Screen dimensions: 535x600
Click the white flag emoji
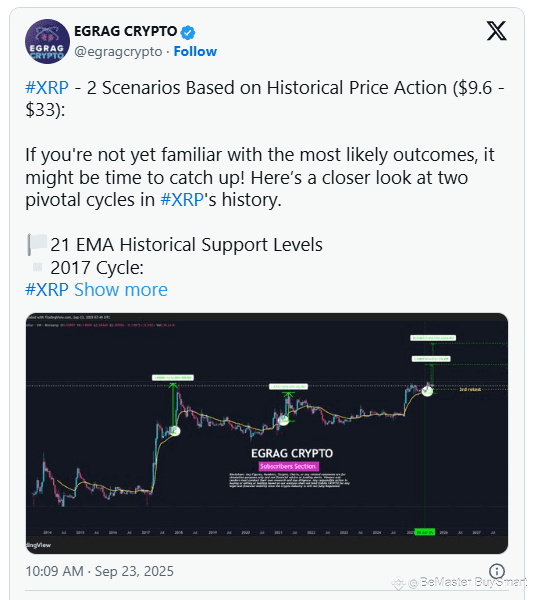(37, 244)
